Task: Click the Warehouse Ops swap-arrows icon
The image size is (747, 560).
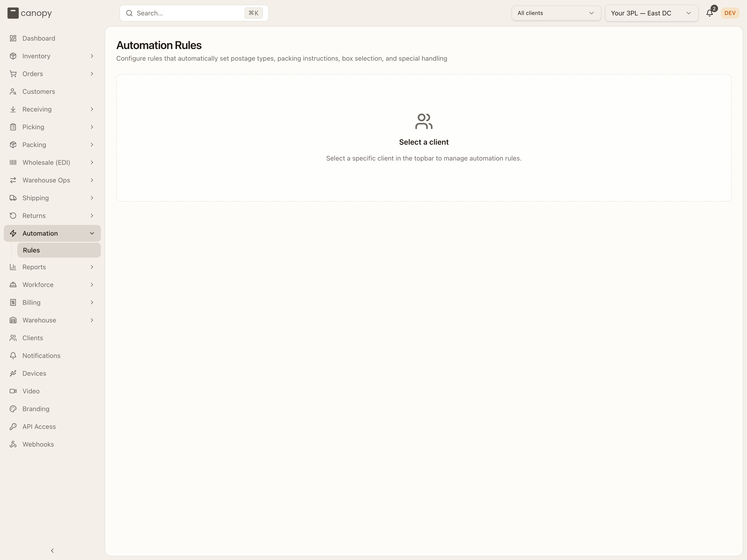Action: tap(13, 180)
